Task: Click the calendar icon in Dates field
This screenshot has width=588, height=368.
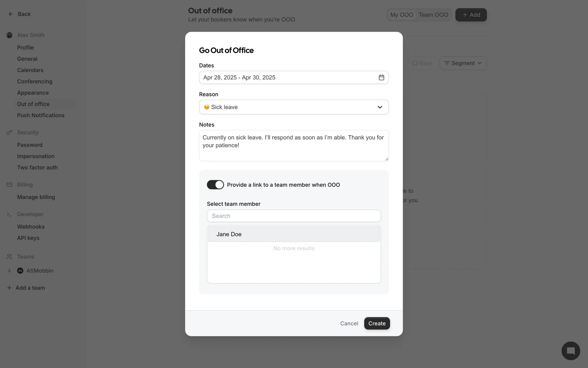Action: (381, 78)
